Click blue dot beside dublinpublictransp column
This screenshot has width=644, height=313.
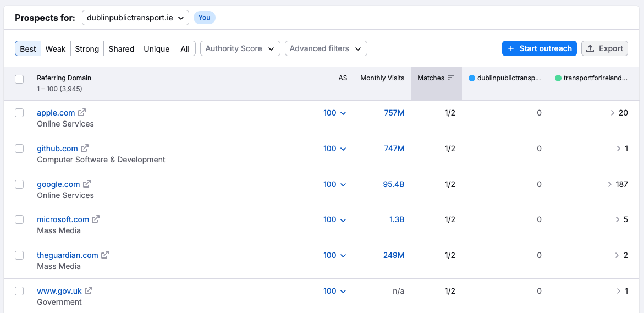click(472, 78)
